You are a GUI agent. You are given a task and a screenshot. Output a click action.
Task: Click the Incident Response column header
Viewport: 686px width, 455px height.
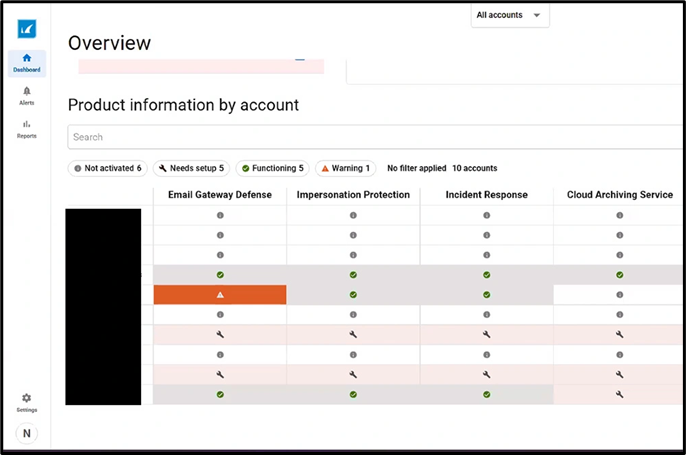[x=486, y=195]
